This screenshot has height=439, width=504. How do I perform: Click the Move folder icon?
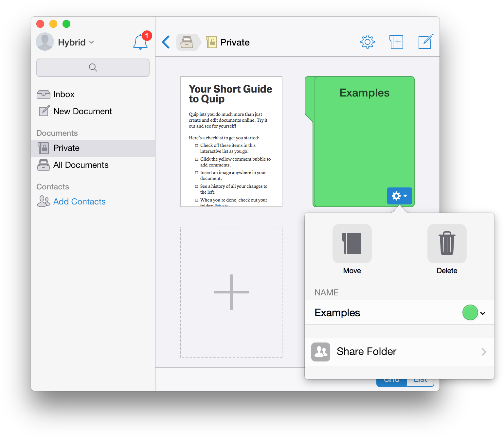352,244
